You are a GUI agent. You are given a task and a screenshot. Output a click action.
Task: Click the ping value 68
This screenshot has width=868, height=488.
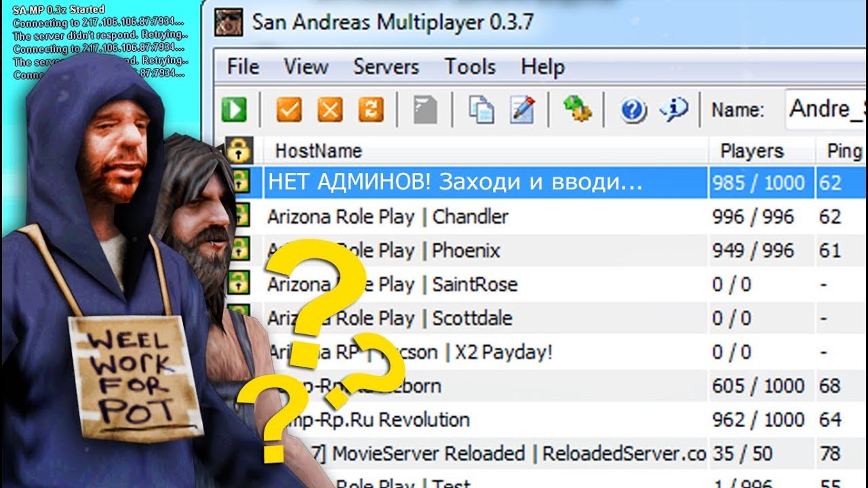coord(830,386)
